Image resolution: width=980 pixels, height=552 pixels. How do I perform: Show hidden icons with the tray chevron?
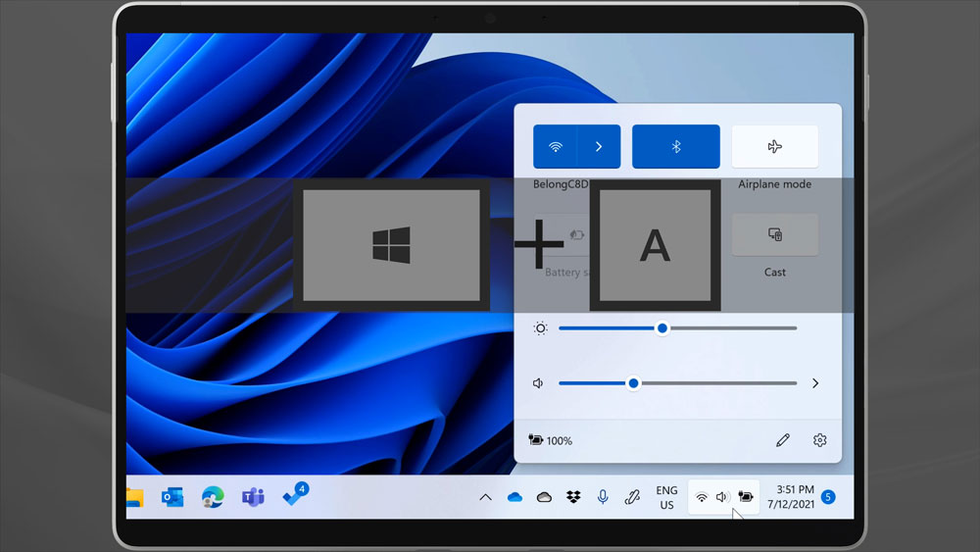485,498
